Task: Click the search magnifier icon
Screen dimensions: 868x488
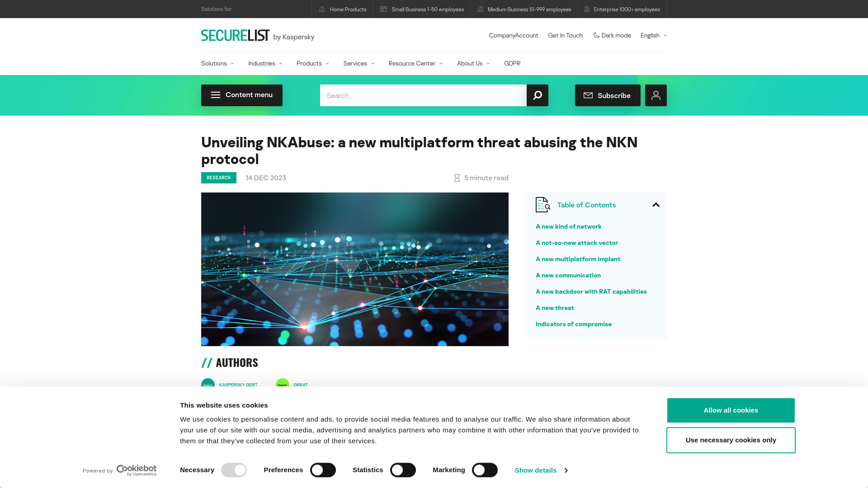Action: click(537, 95)
